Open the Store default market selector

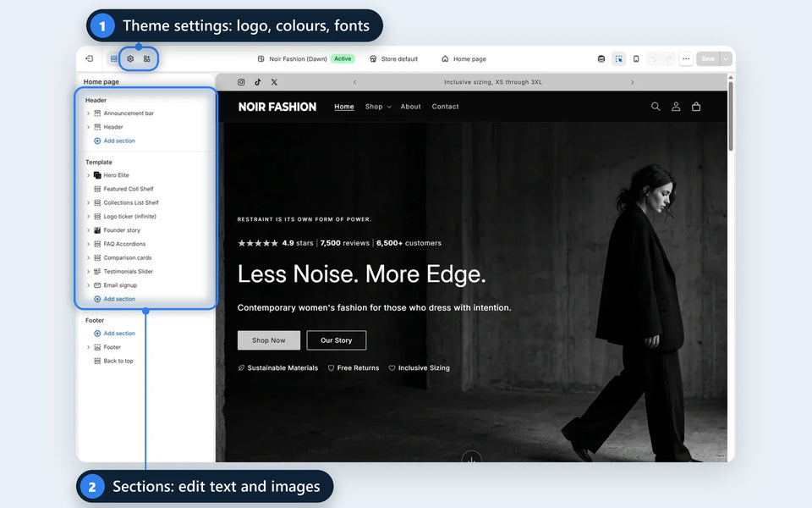(393, 59)
